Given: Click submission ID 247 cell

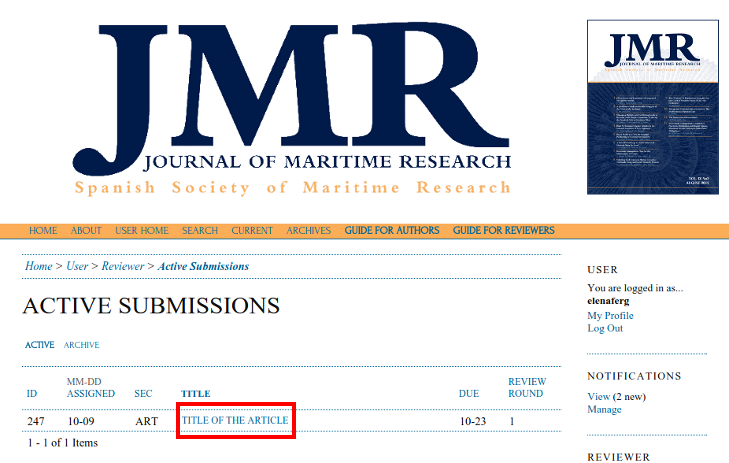Looking at the screenshot, I should (36, 422).
